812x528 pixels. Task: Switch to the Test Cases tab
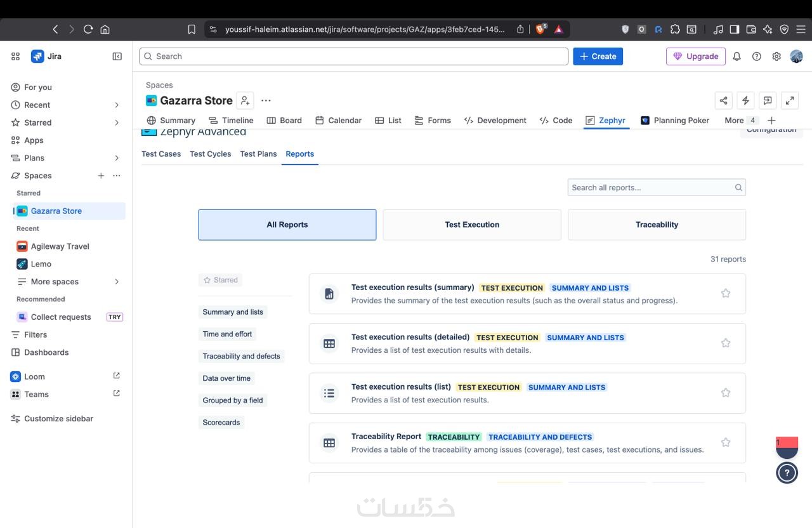tap(161, 154)
